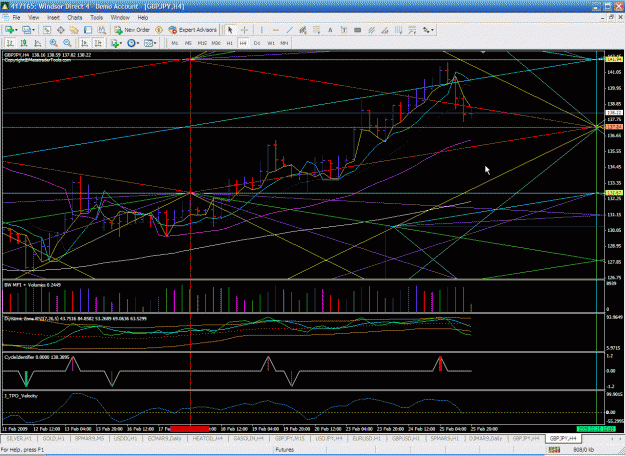
Task: Set timeframe to M15
Action: tap(202, 43)
